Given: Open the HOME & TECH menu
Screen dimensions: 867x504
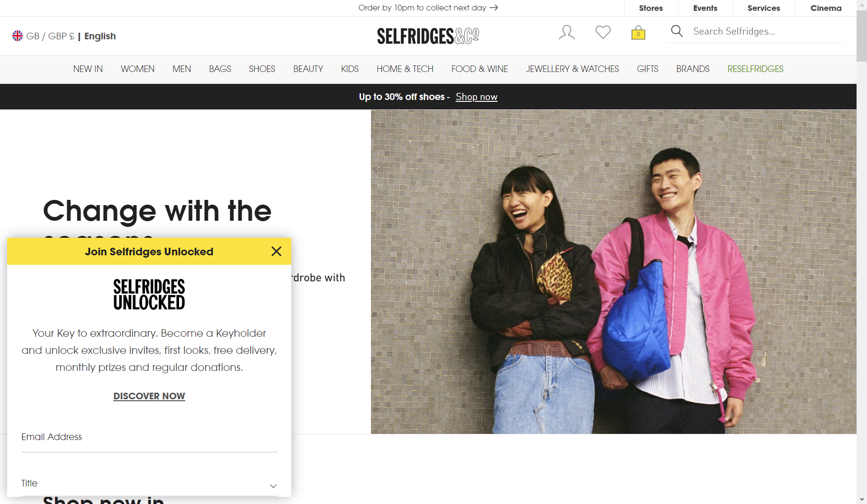Looking at the screenshot, I should click(405, 69).
